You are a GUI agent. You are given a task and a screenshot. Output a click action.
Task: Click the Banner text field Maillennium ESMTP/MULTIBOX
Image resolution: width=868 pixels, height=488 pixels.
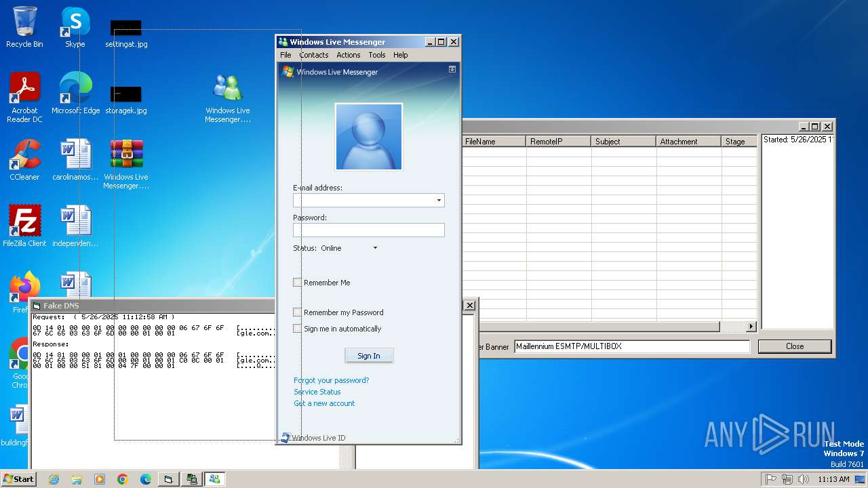(x=632, y=346)
